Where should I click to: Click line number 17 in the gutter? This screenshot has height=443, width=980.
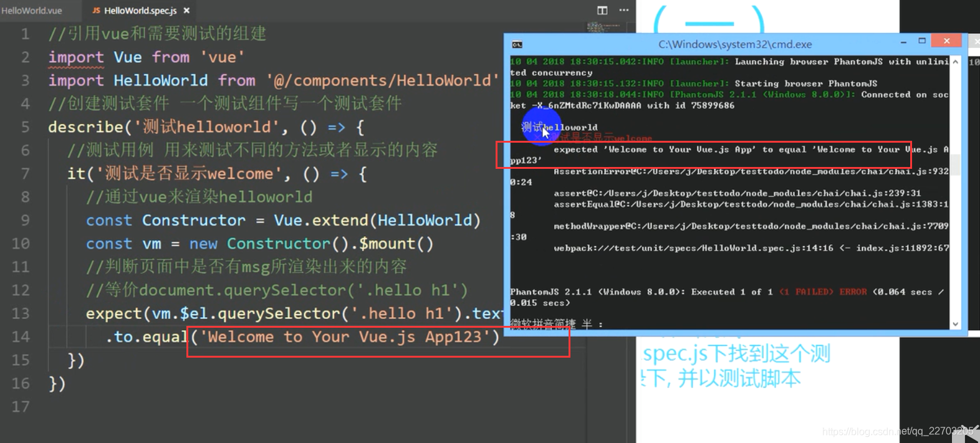pyautogui.click(x=21, y=407)
